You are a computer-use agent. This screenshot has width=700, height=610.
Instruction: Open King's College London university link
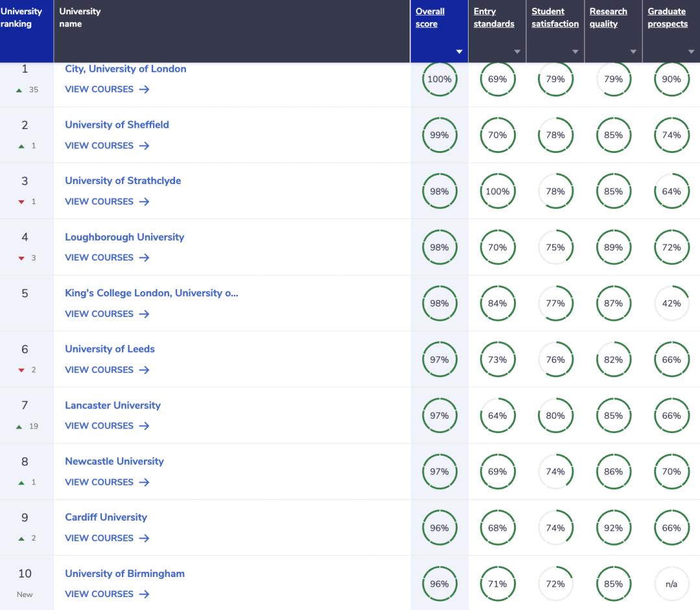coord(152,293)
